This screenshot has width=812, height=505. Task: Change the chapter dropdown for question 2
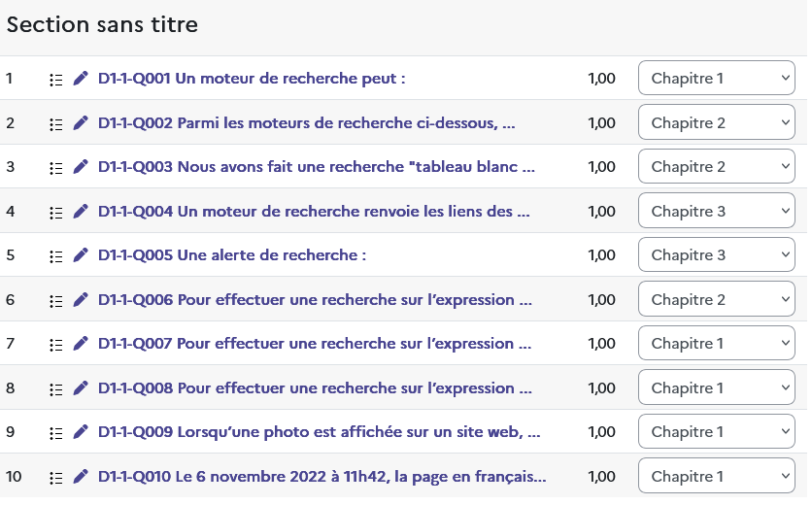click(x=716, y=122)
